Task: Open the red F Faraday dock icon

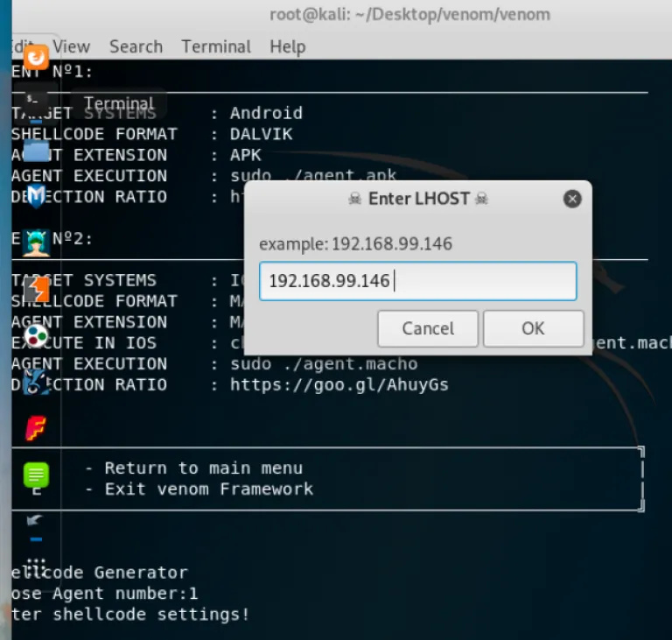Action: 36,428
